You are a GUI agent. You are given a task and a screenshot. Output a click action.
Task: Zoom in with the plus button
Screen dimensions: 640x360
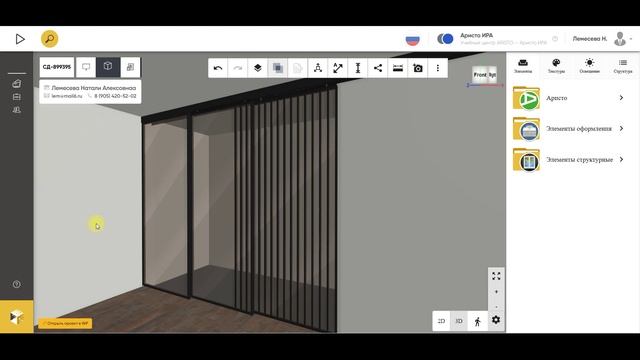tap(496, 292)
